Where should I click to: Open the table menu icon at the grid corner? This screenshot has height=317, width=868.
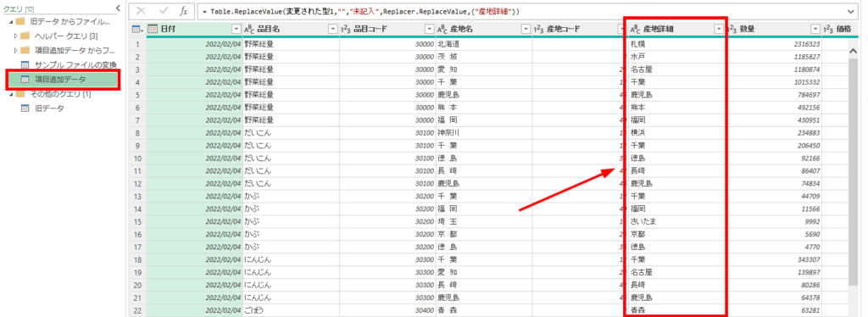coord(137,30)
